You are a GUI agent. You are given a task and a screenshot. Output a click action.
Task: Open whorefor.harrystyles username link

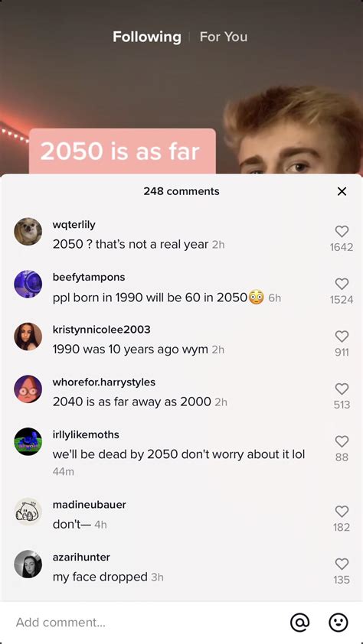pos(104,382)
